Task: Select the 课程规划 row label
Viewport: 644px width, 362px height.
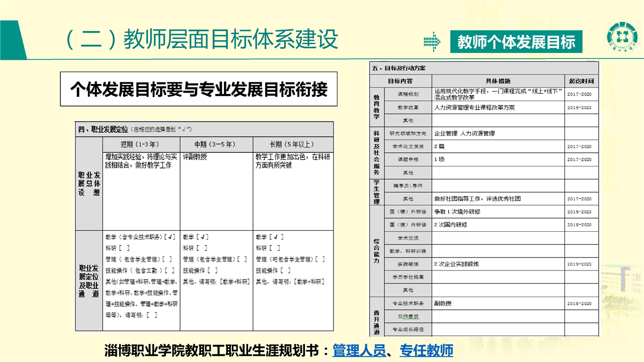Action: click(408, 94)
